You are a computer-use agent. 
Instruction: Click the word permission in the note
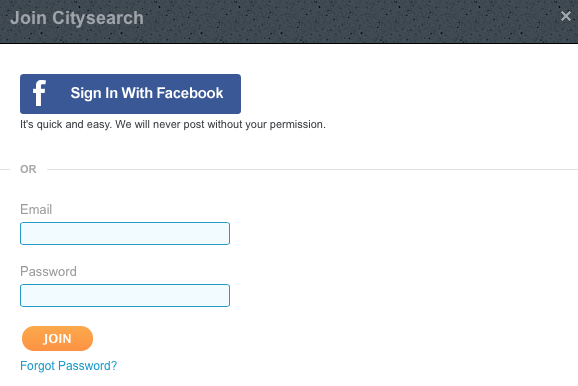(x=297, y=125)
